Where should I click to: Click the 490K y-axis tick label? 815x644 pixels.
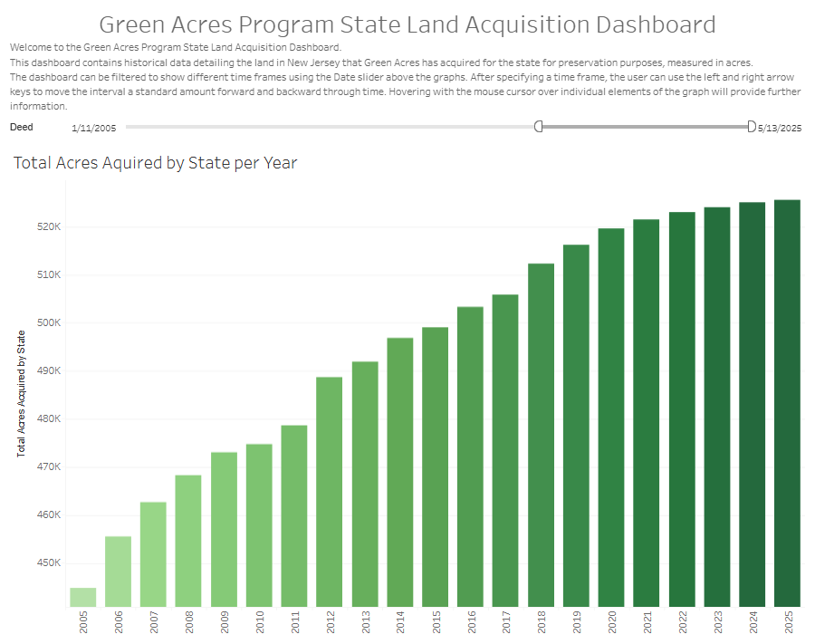coord(49,370)
